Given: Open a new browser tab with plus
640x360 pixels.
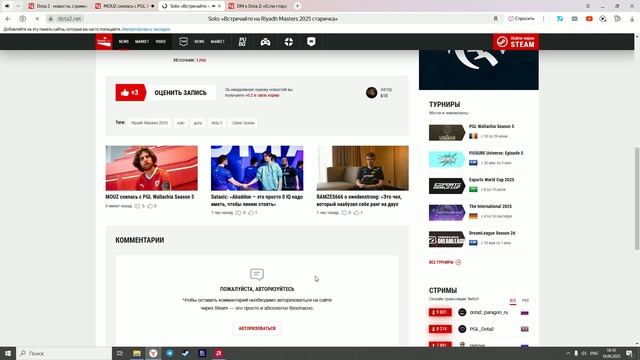Looking at the screenshot, I should 298,6.
